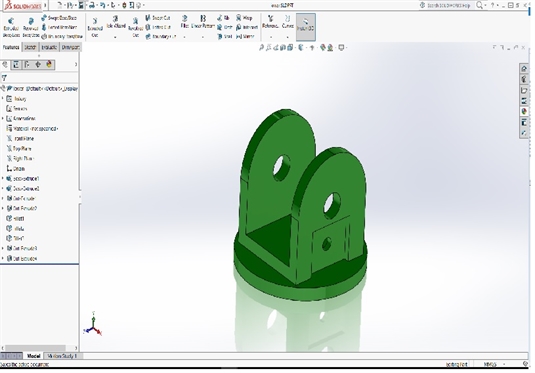The height and width of the screenshot is (373, 535).
Task: Switch to the DimXpert tab
Action: coord(70,47)
